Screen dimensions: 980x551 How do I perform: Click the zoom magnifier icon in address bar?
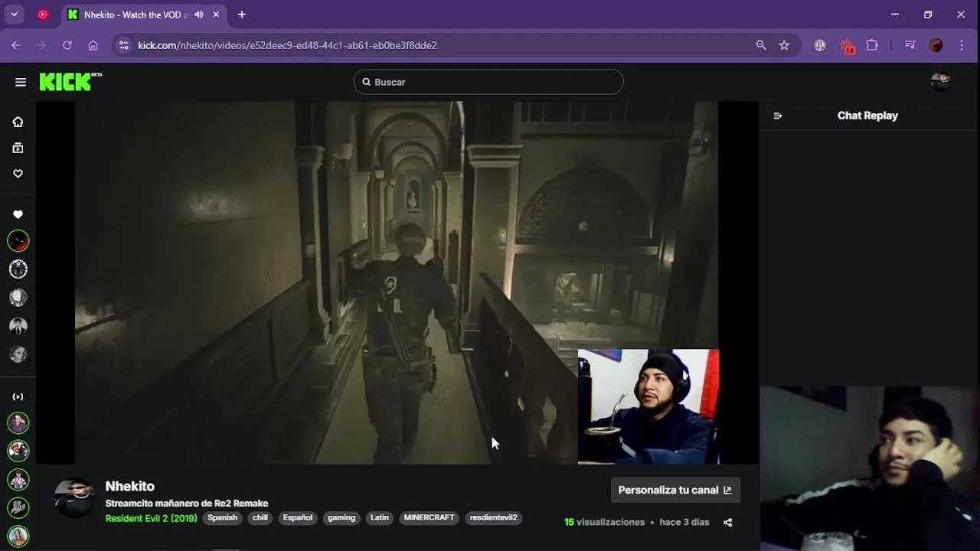click(761, 45)
